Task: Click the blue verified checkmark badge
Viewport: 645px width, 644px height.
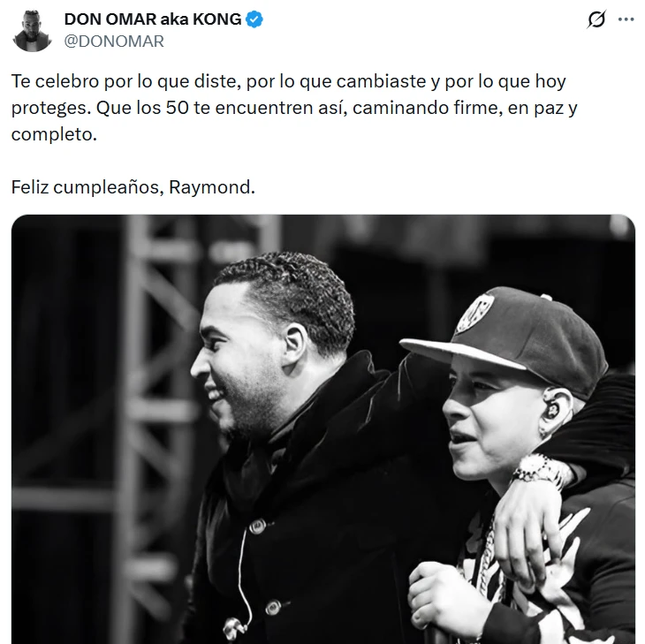Action: pyautogui.click(x=254, y=19)
